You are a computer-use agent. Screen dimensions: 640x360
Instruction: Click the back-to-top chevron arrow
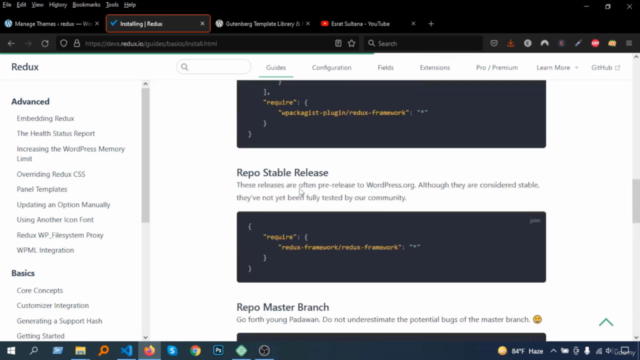606,322
